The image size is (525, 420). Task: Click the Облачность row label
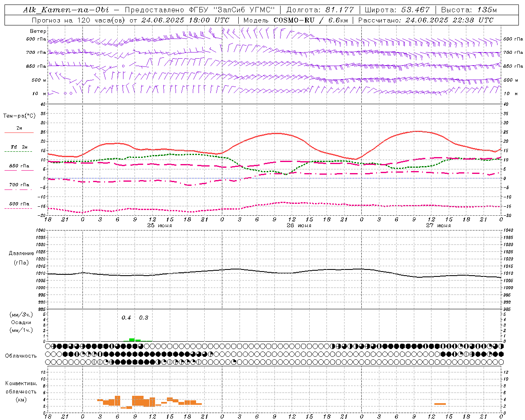pyautogui.click(x=21, y=356)
